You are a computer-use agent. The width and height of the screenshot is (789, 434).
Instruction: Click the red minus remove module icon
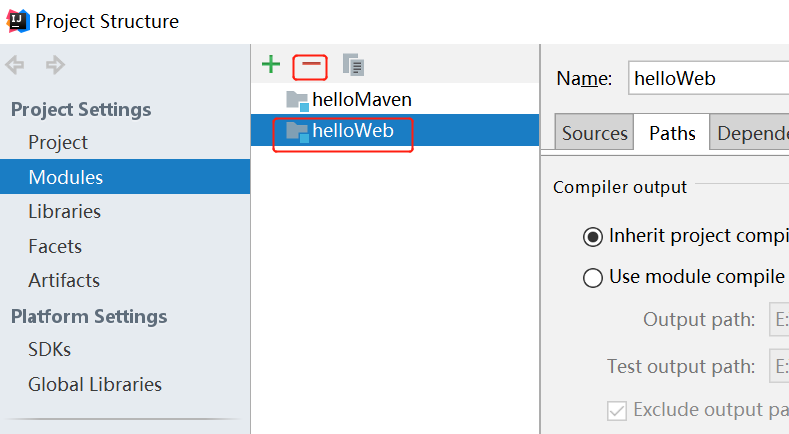[311, 65]
